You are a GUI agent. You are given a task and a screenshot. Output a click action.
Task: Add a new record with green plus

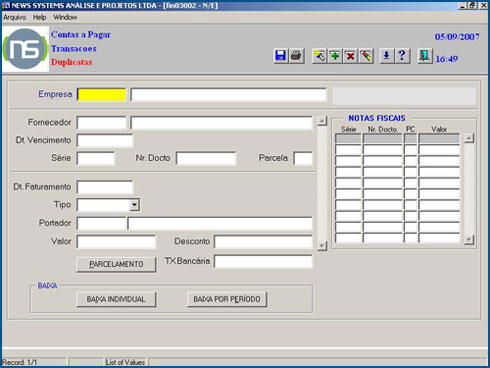(x=335, y=56)
